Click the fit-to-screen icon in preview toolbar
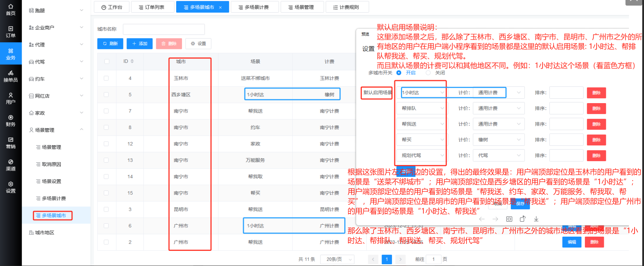The height and width of the screenshot is (266, 644). tap(509, 219)
